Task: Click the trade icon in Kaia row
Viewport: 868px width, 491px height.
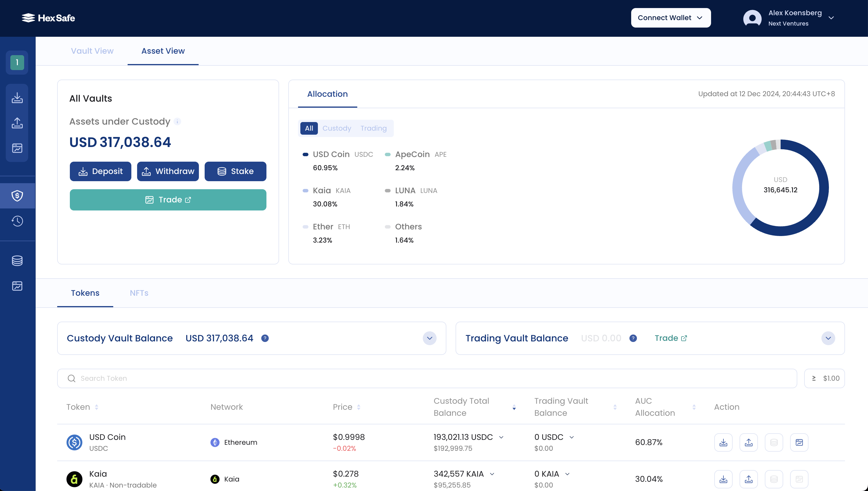Action: 799,479
